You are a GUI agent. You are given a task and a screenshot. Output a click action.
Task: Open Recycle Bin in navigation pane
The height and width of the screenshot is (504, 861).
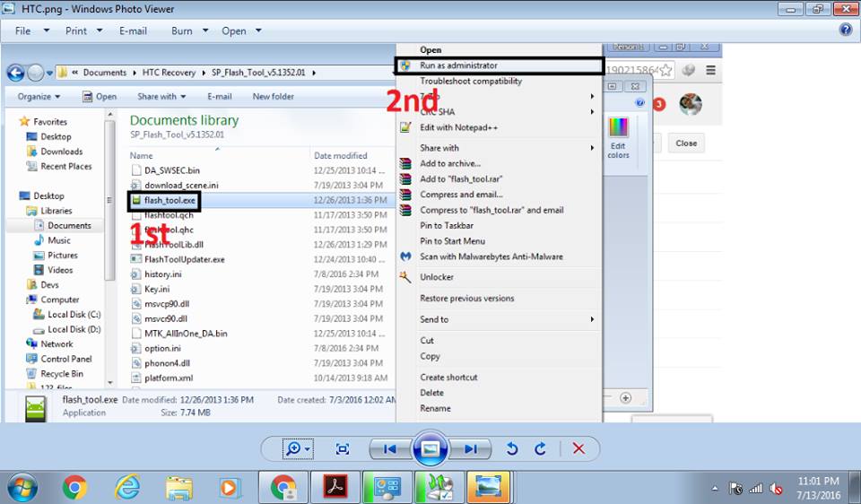62,374
